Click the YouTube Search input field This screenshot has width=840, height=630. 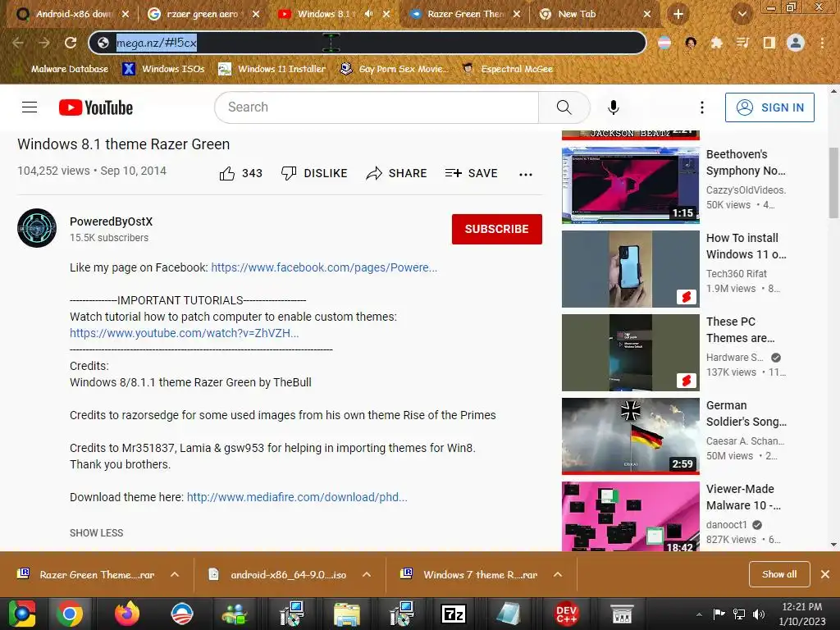(376, 107)
